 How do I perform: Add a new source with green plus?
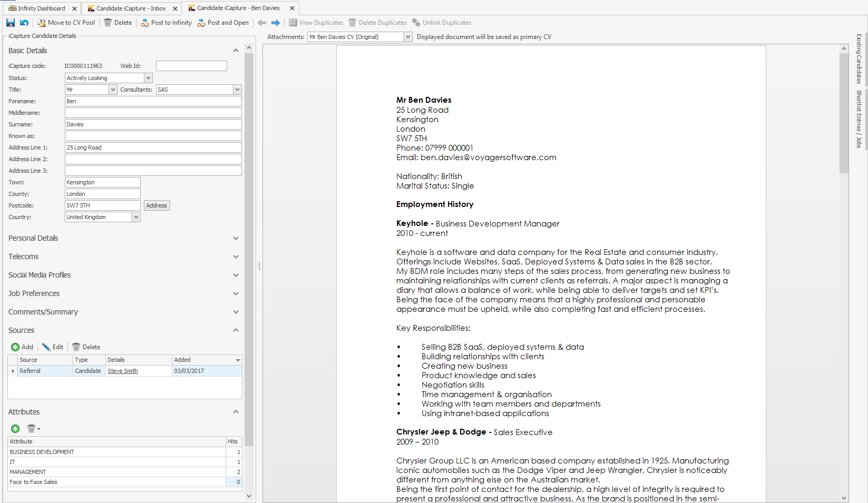[15, 347]
